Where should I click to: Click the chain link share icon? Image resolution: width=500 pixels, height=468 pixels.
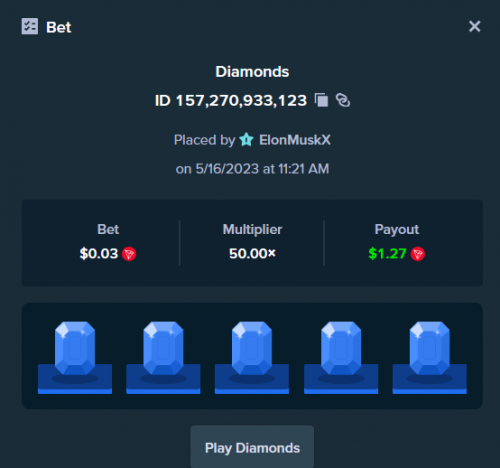[343, 100]
